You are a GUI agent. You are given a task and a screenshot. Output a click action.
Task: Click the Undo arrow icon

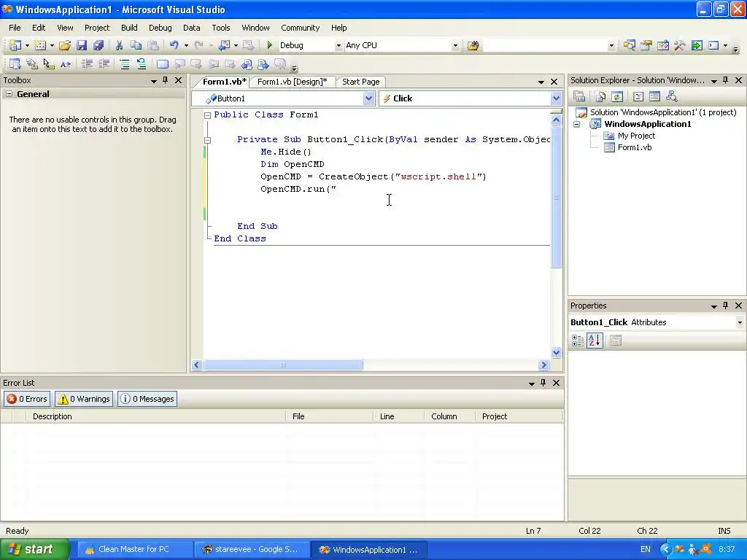[x=174, y=45]
